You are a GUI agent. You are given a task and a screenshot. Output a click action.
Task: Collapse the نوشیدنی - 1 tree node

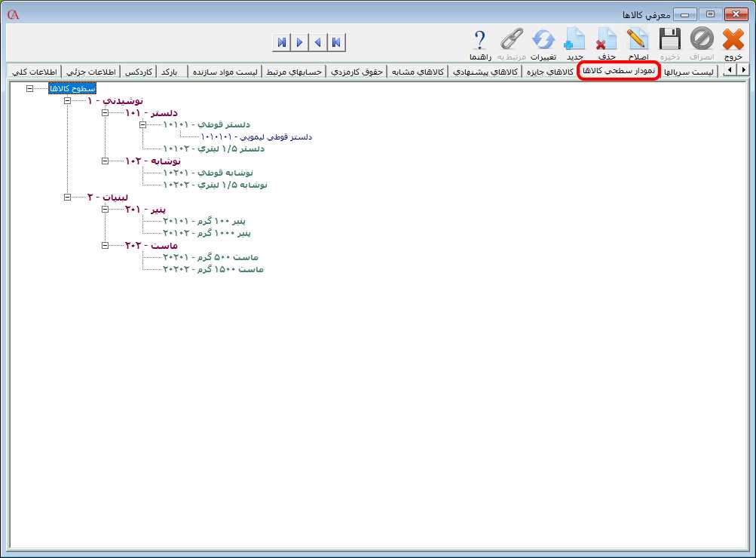click(x=67, y=100)
